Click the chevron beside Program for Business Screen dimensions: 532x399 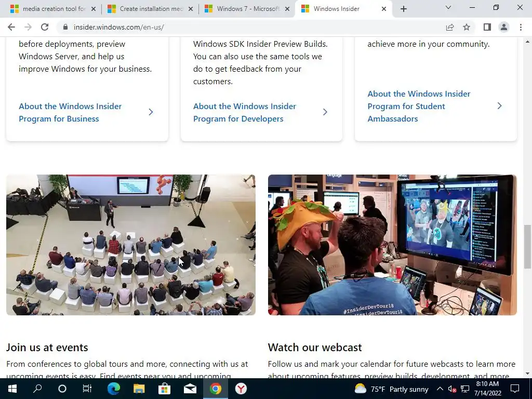point(151,112)
